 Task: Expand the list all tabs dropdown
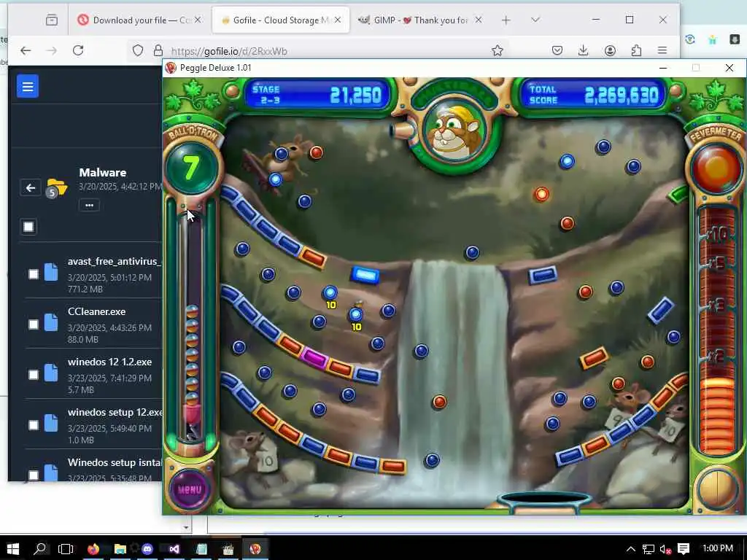(x=535, y=20)
